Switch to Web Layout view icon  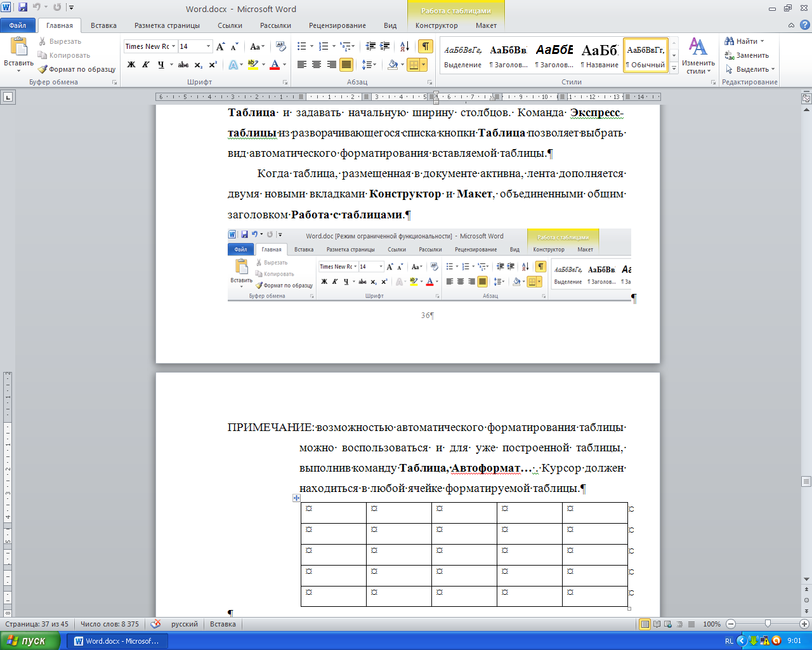point(669,624)
